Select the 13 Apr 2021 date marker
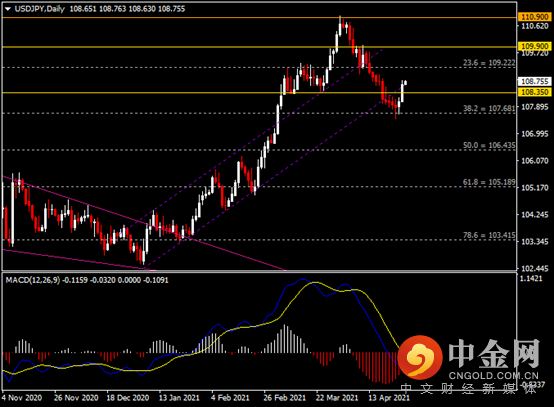554x407 pixels. pos(389,398)
